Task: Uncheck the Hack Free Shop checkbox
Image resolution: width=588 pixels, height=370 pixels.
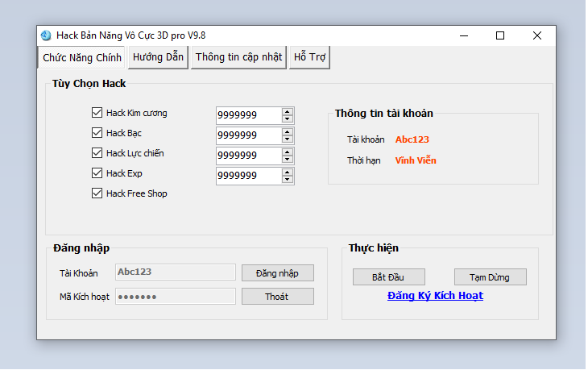Action: tap(97, 193)
